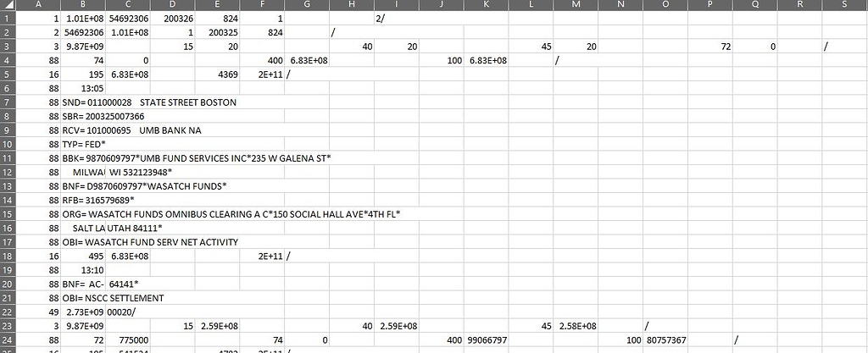Select column S header

point(845,5)
